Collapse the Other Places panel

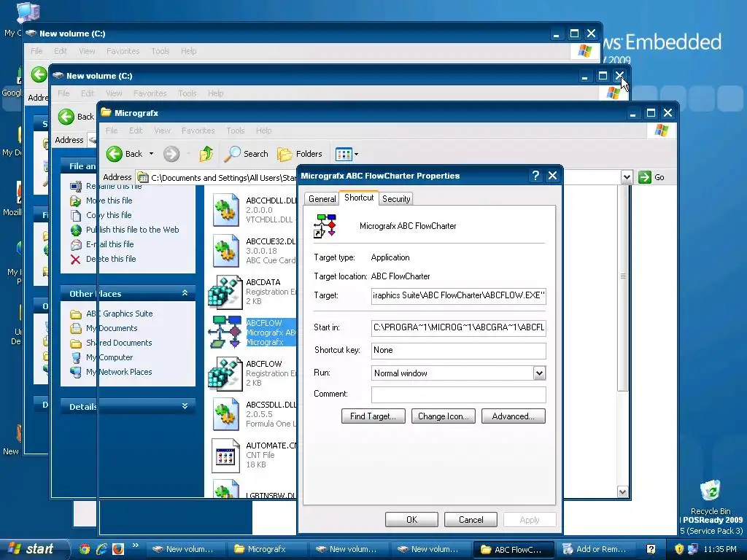pyautogui.click(x=185, y=293)
